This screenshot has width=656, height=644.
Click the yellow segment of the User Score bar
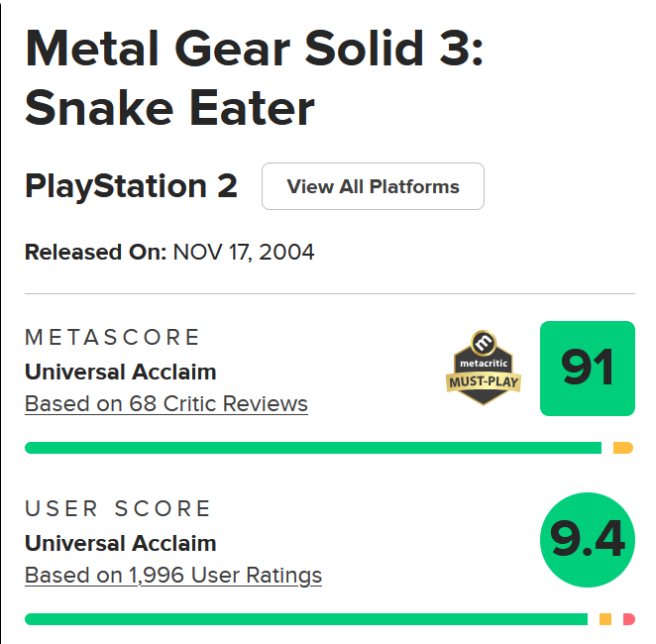(605, 619)
